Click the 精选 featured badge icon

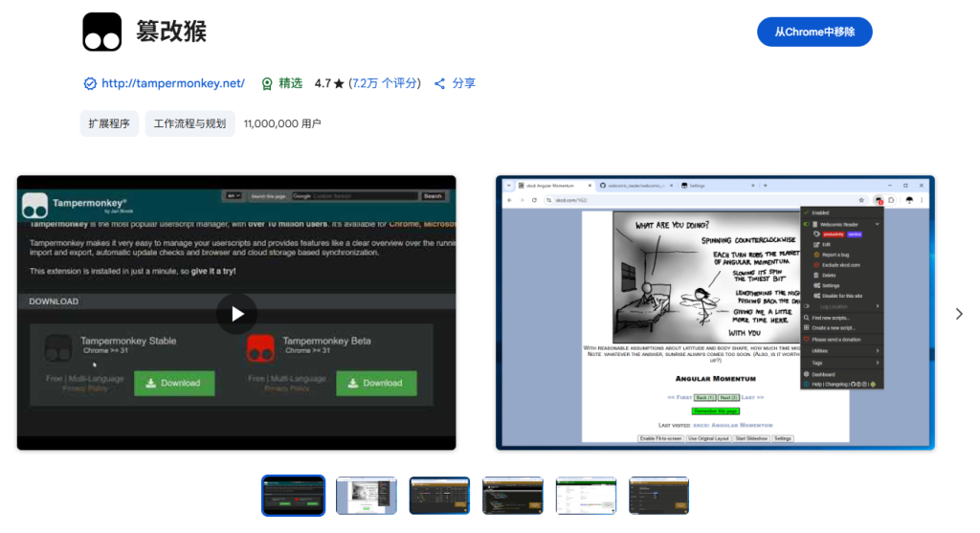(x=267, y=84)
